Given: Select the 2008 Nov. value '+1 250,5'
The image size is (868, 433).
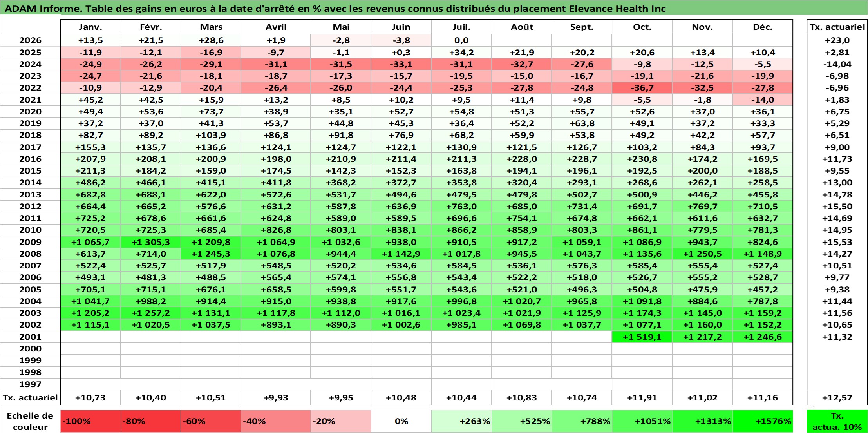Looking at the screenshot, I should [702, 254].
